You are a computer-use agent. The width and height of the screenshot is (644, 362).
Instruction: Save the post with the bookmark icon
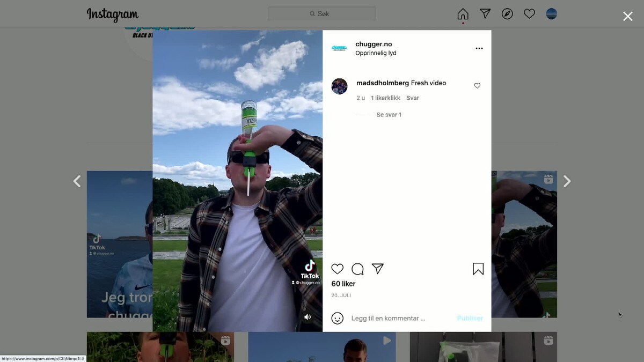pyautogui.click(x=478, y=269)
